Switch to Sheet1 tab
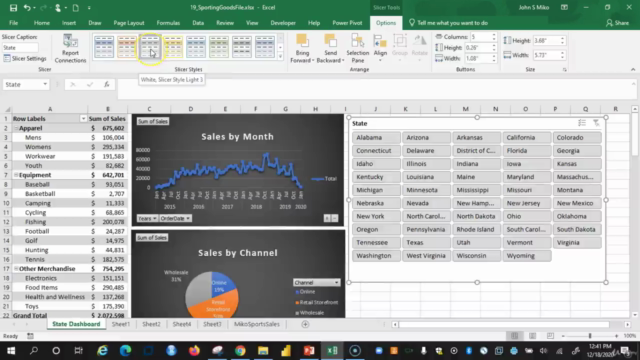The image size is (640, 360). (121, 324)
